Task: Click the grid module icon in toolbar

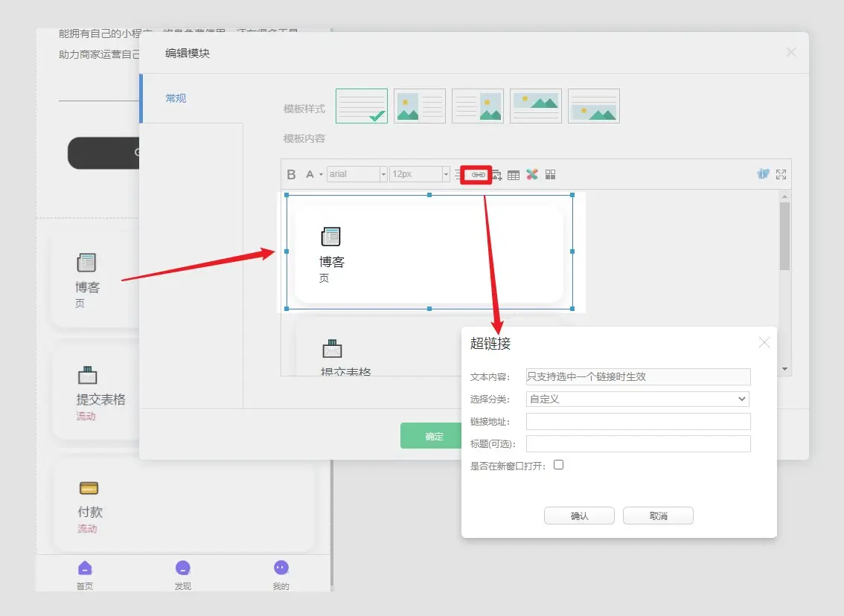Action: click(551, 175)
